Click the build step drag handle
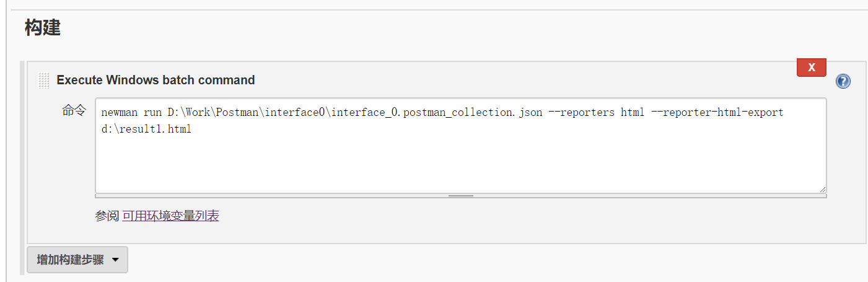This screenshot has width=868, height=282. (43, 80)
